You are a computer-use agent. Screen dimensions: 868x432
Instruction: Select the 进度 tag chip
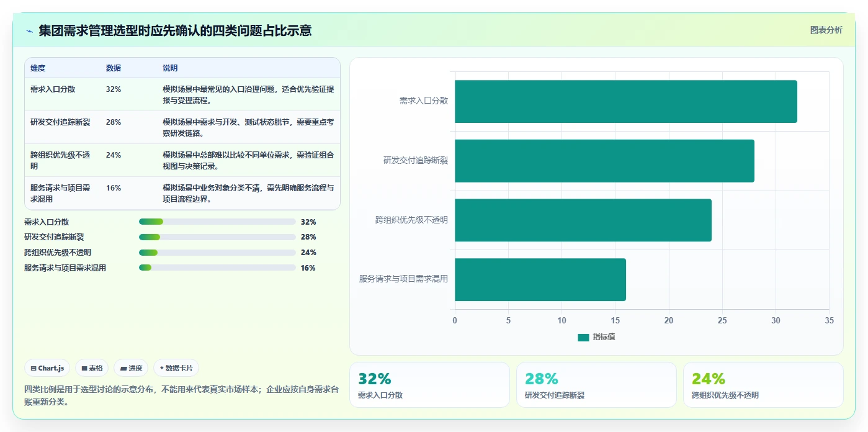coord(131,368)
